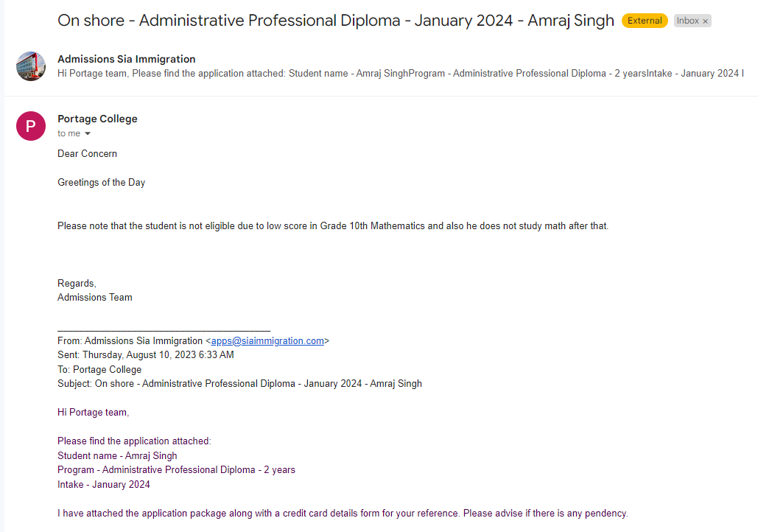
Task: Click the email subject heading
Action: point(335,21)
